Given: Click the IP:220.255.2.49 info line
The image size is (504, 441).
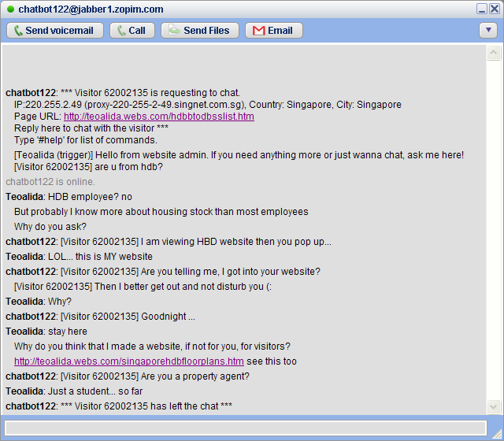Looking at the screenshot, I should pyautogui.click(x=208, y=105).
